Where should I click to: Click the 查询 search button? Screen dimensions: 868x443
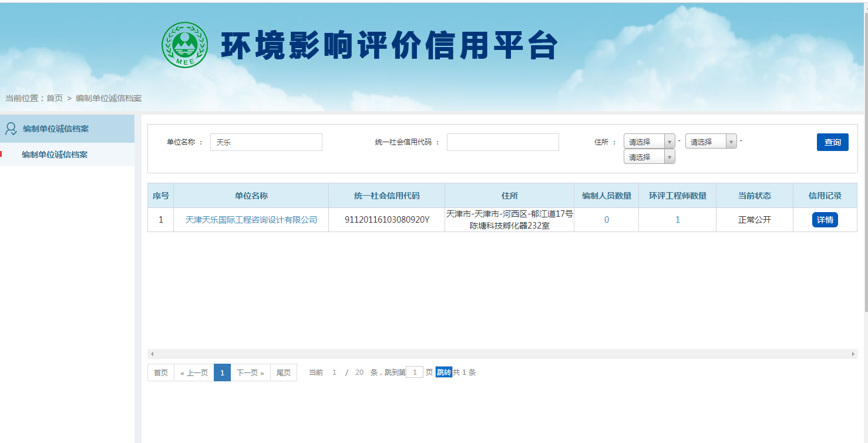832,142
